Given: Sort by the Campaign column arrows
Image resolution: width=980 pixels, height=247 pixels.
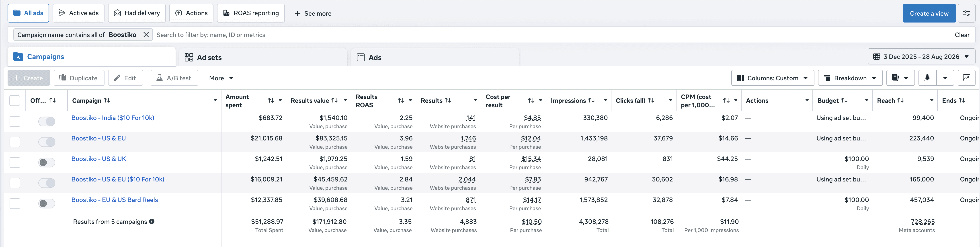Looking at the screenshot, I should [107, 100].
